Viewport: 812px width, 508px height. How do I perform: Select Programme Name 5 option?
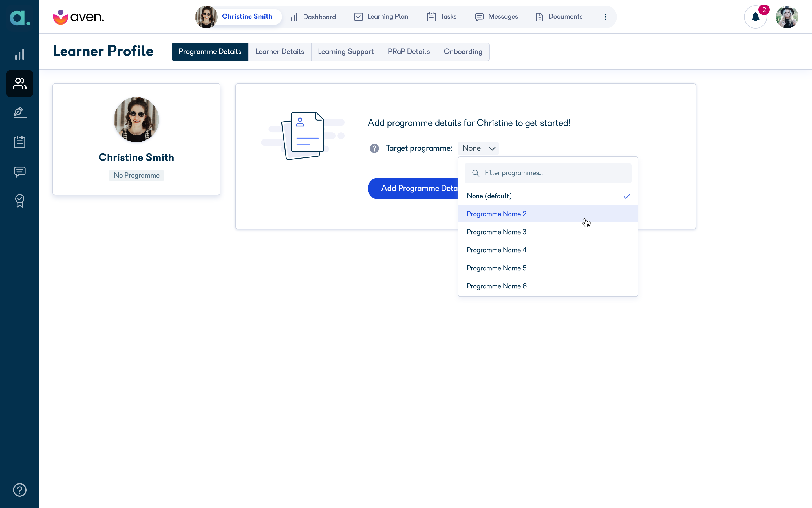click(548, 268)
